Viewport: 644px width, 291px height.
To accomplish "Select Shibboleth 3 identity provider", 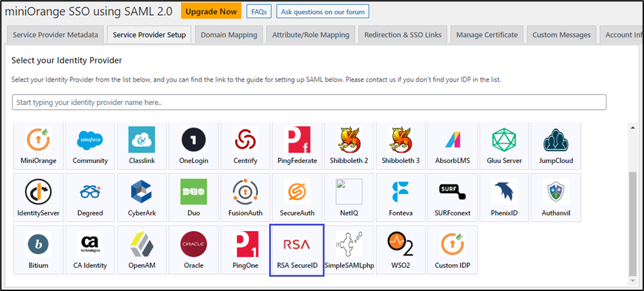I will tap(401, 145).
